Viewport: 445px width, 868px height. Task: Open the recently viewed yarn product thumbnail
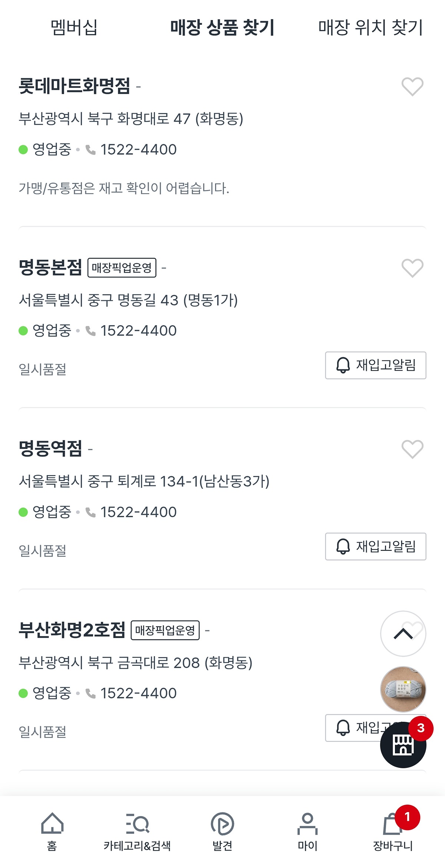coord(403,689)
